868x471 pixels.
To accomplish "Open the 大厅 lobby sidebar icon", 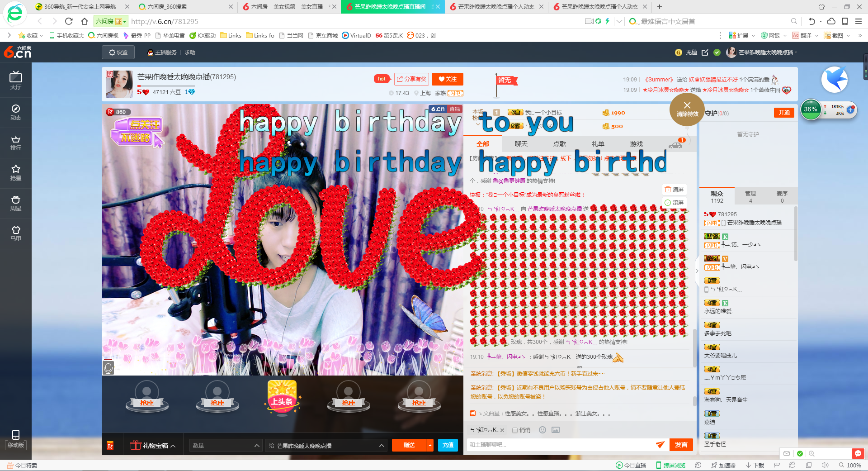I will [16, 81].
